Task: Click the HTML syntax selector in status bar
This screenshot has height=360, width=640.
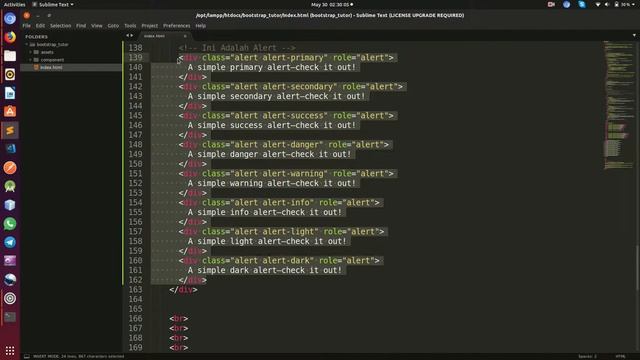Action: click(x=620, y=356)
